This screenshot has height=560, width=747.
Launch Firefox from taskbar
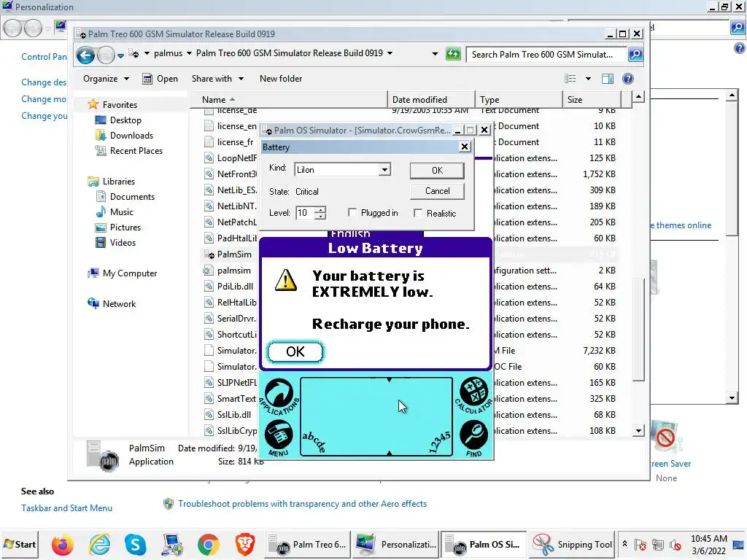(x=63, y=545)
